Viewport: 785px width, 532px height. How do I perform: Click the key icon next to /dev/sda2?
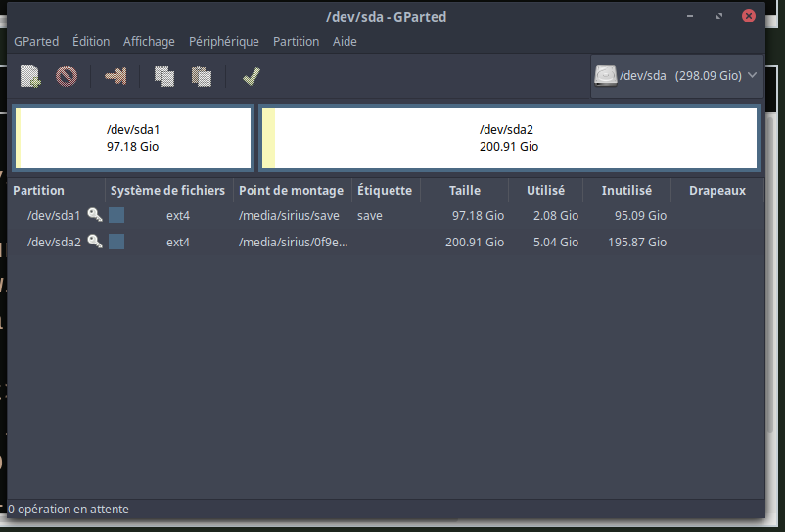click(x=95, y=242)
